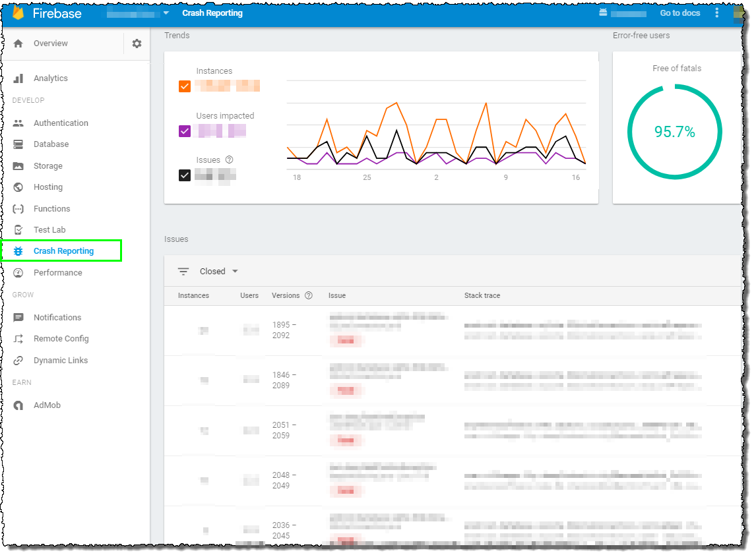The image size is (756, 559).
Task: Click the help icon beside Versions
Action: tap(309, 296)
